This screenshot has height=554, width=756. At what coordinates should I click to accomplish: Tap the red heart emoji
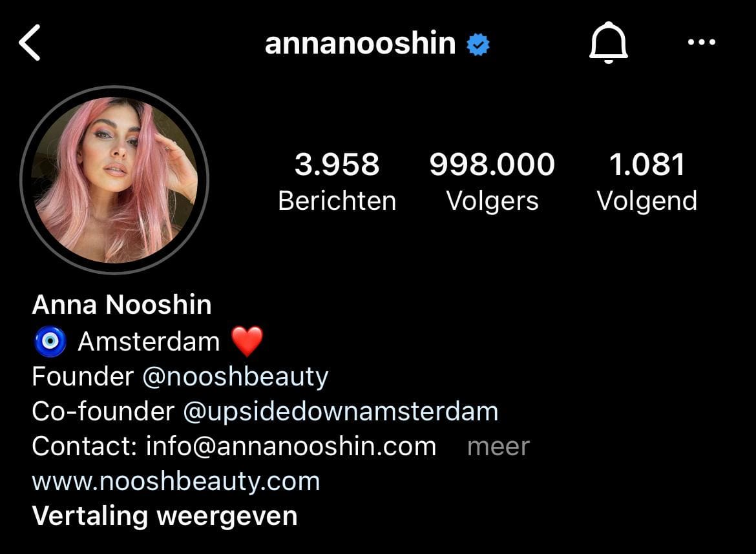tap(247, 341)
